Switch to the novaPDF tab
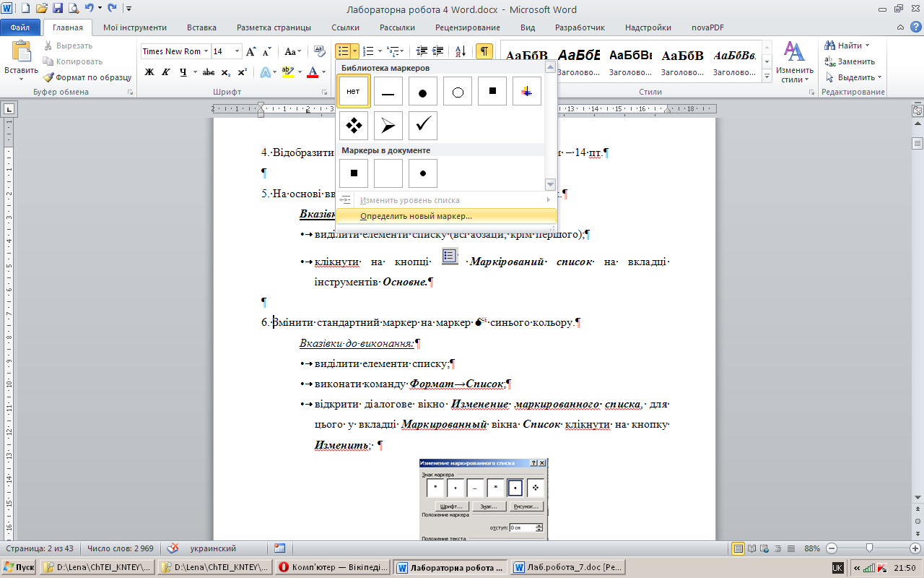The height and width of the screenshot is (578, 924). tap(707, 27)
